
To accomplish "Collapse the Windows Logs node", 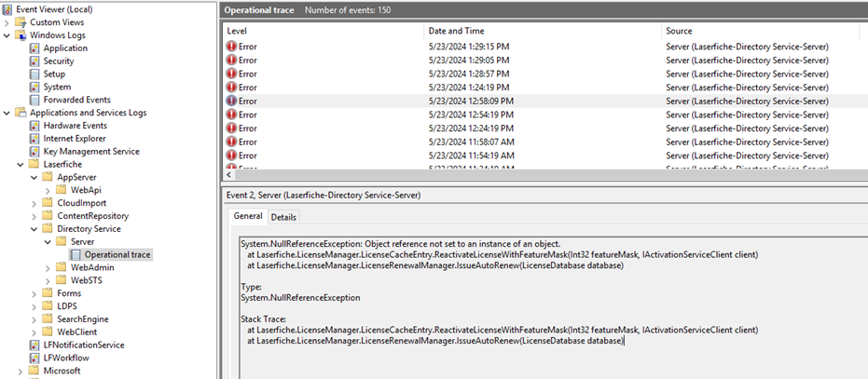I will 7,35.
